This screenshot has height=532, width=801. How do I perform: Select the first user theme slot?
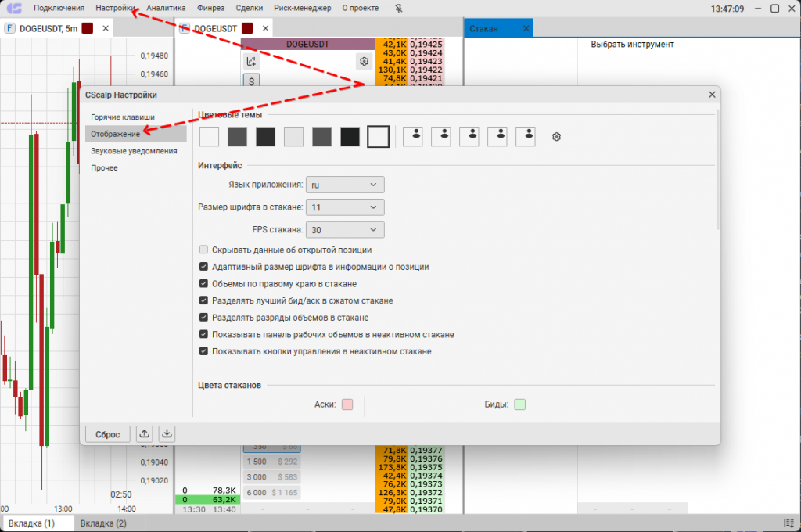coord(413,136)
